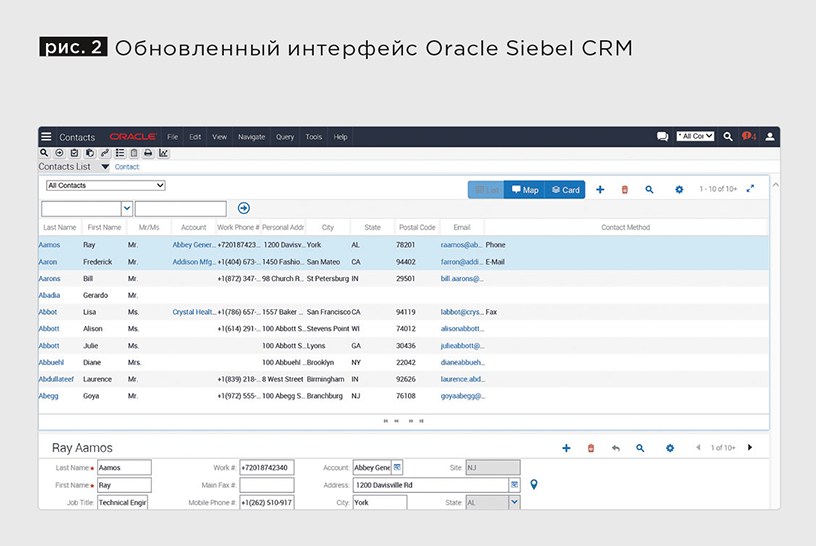816x546 pixels.
Task: Open the header All Cor saved queries dropdown
Action: [695, 136]
